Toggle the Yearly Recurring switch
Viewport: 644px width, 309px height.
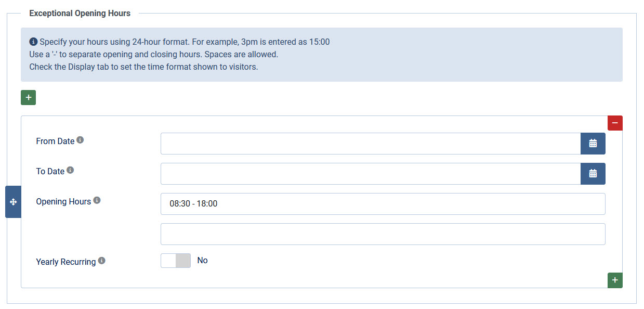(x=176, y=261)
